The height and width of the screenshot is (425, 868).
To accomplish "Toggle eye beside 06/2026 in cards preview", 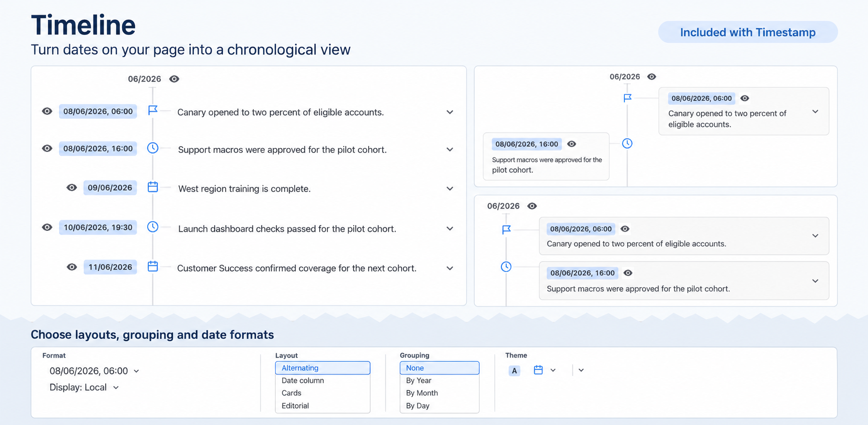I will [x=532, y=206].
